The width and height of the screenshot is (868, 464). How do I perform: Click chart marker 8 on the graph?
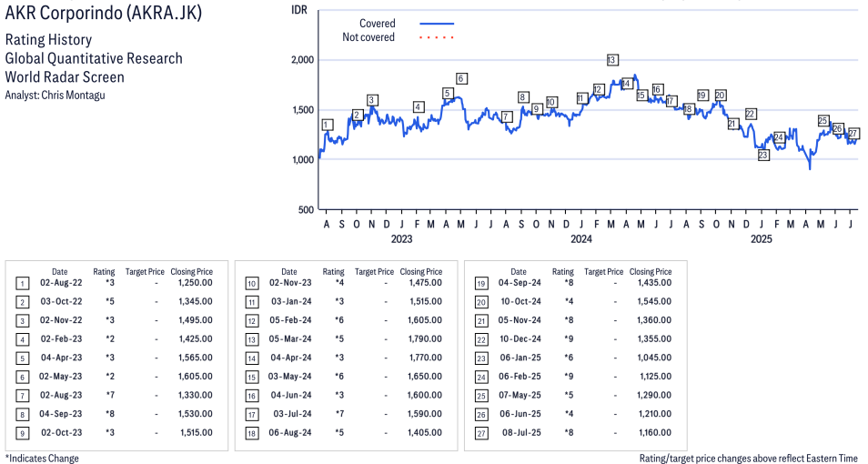(522, 97)
